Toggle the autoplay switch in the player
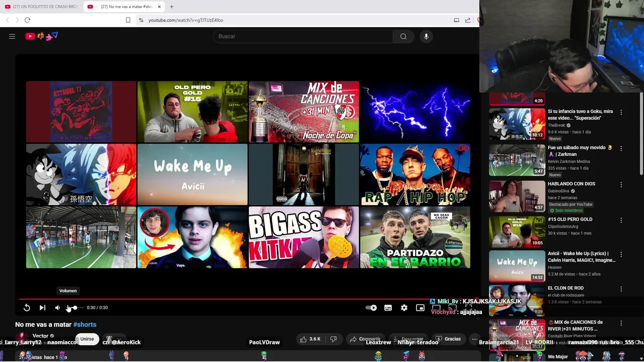644x362 pixels. click(371, 308)
